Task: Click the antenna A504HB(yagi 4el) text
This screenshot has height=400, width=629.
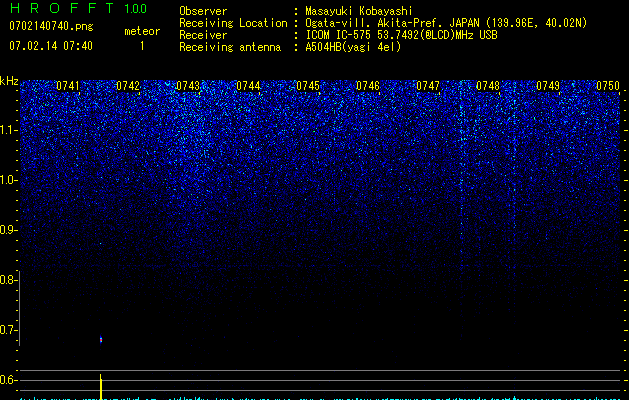Action: click(x=353, y=47)
